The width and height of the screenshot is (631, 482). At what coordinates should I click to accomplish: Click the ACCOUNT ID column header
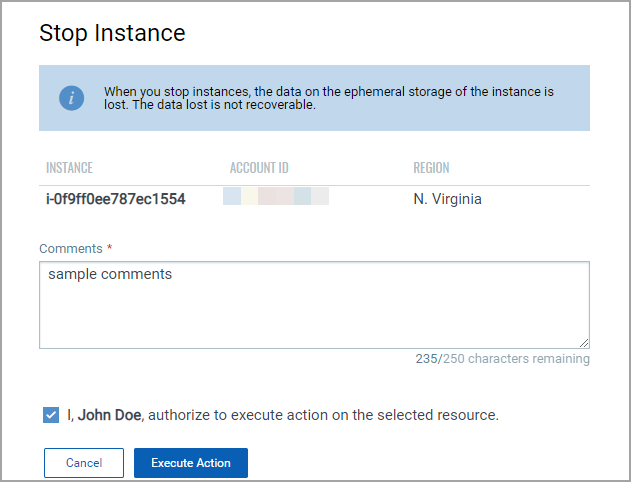coord(259,168)
